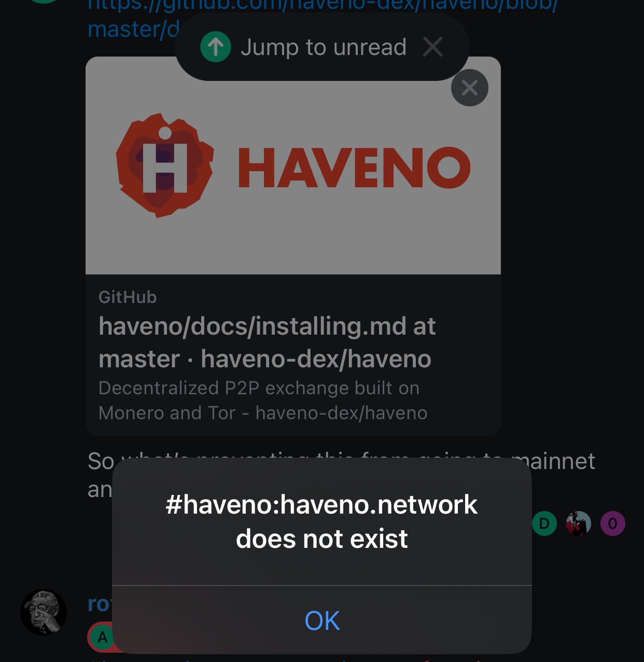Tap the green D read receipt avatar
The image size is (644, 662).
544,523
